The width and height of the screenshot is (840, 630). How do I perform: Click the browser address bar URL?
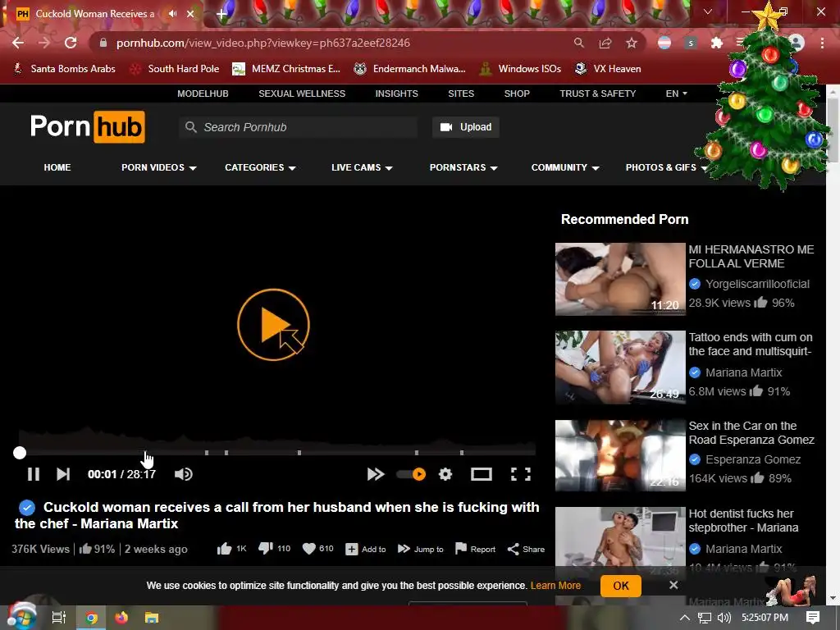263,43
